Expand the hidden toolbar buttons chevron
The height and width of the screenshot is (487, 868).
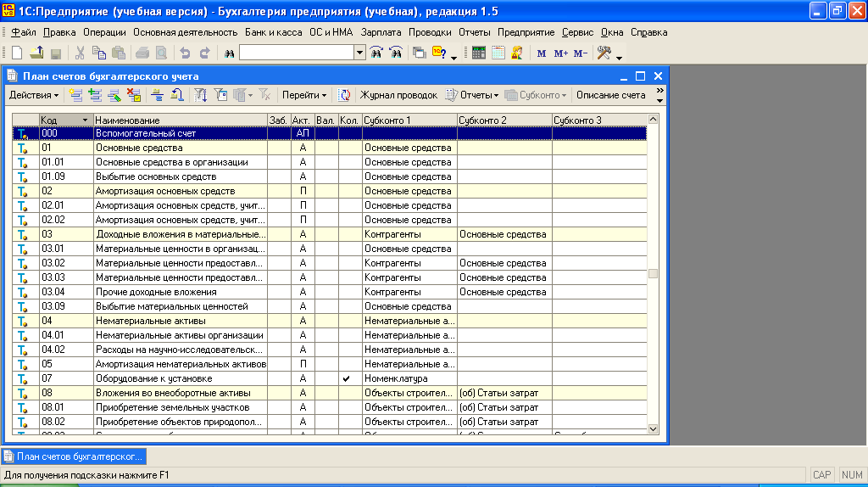[659, 90]
